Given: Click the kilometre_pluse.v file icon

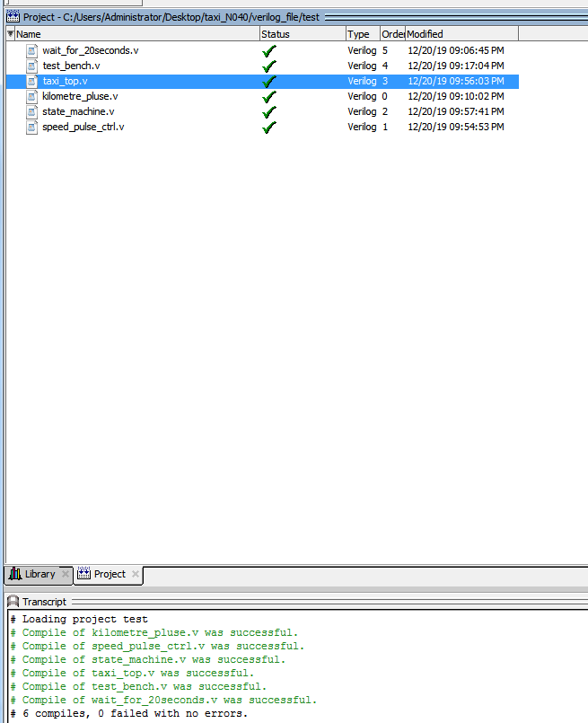Looking at the screenshot, I should click(x=31, y=96).
